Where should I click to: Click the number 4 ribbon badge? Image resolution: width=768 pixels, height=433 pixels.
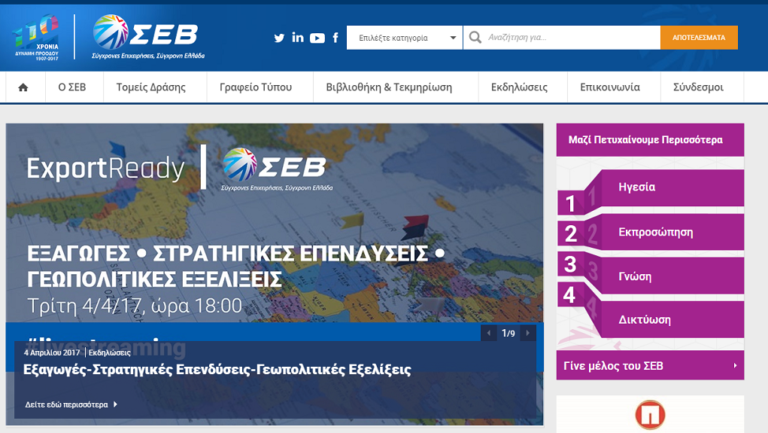[570, 295]
